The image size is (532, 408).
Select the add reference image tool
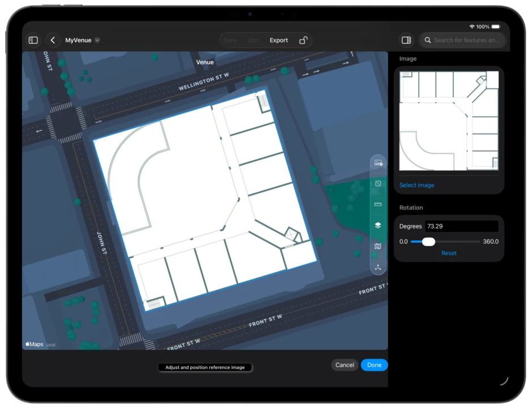pos(378,163)
